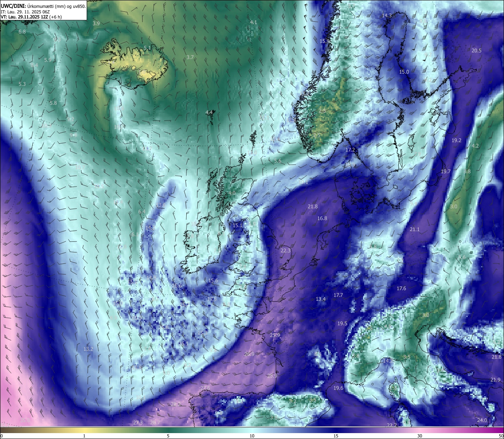
Task: Click the 13.2 value in the southwest Atlantic
Action: click(88, 349)
